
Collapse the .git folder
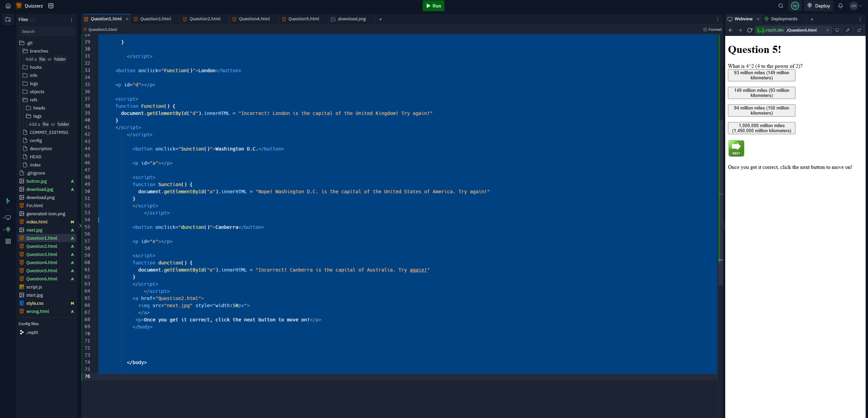29,43
